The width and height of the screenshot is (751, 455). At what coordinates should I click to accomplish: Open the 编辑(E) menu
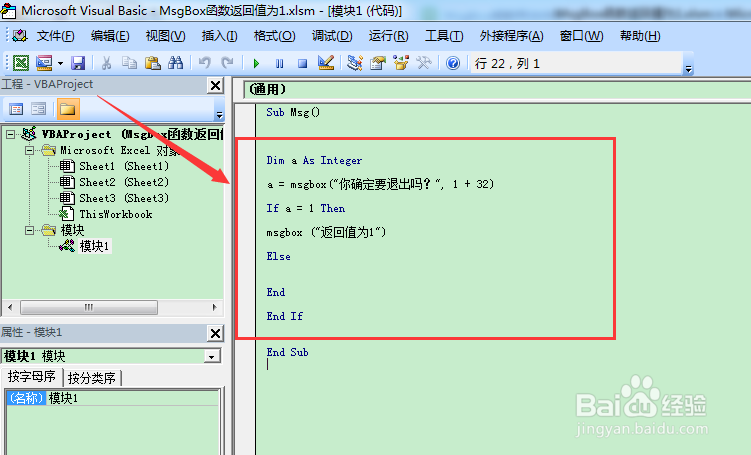tap(110, 36)
